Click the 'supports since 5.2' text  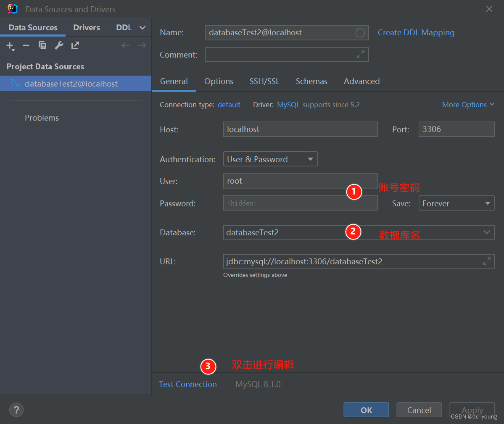(331, 105)
